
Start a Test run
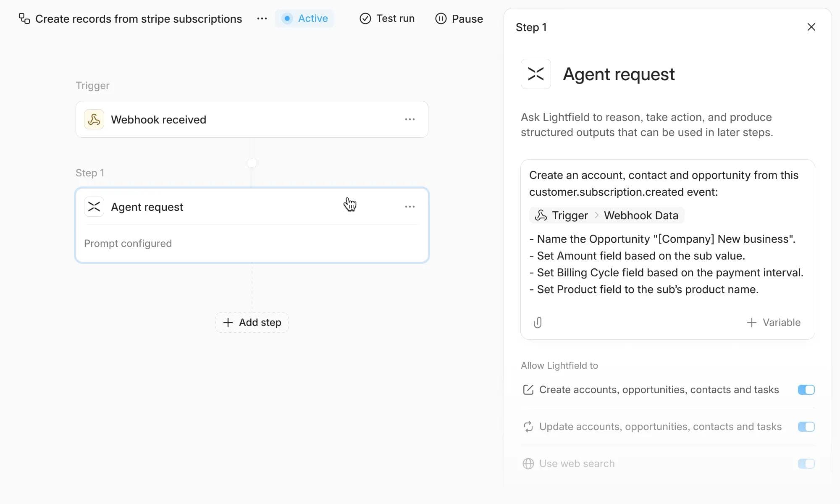(x=387, y=18)
